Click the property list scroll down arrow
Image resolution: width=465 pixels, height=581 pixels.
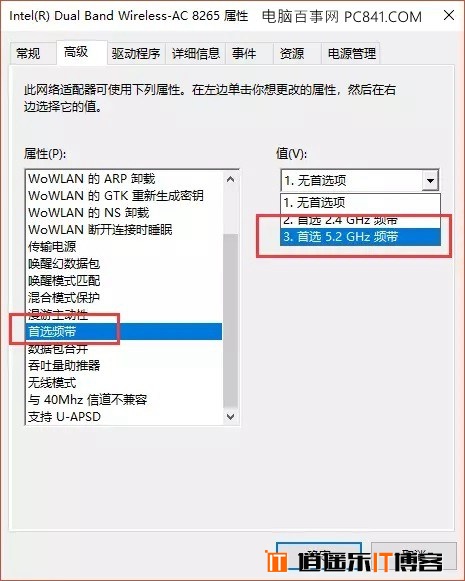[x=230, y=416]
